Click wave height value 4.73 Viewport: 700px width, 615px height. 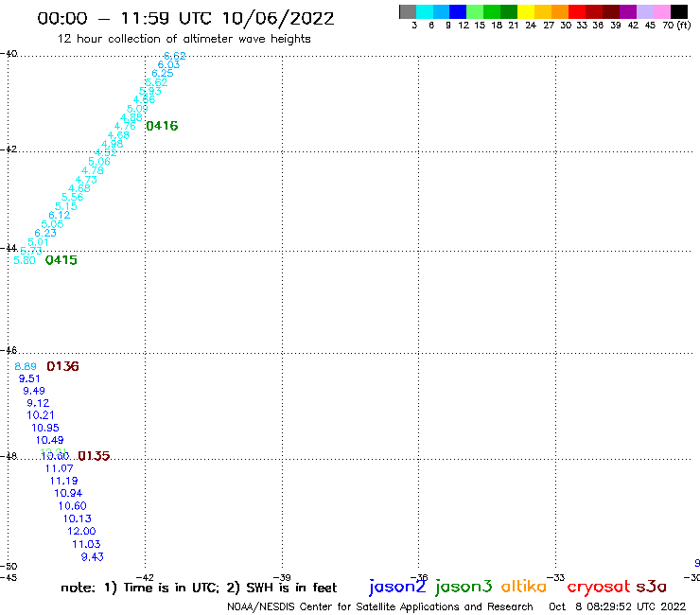[x=86, y=180]
